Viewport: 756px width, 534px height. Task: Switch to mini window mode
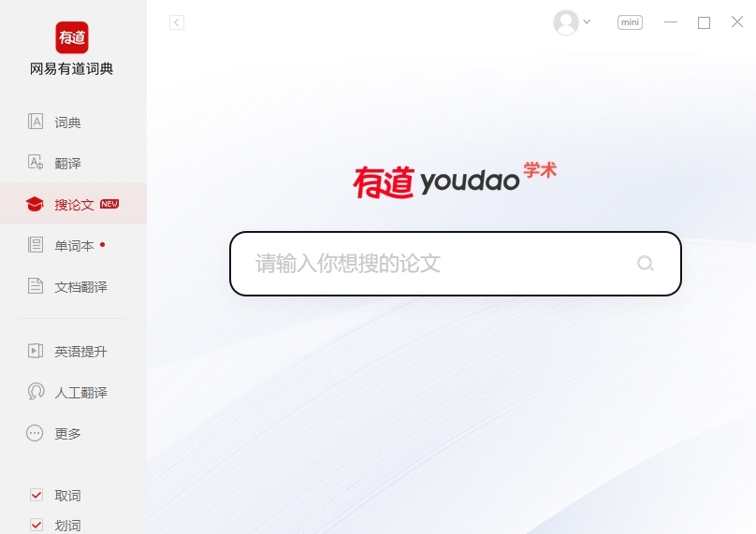[x=631, y=22]
